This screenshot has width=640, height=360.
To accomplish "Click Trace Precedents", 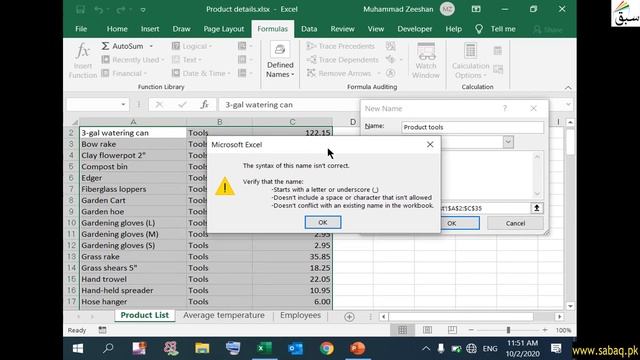I will 341,46.
